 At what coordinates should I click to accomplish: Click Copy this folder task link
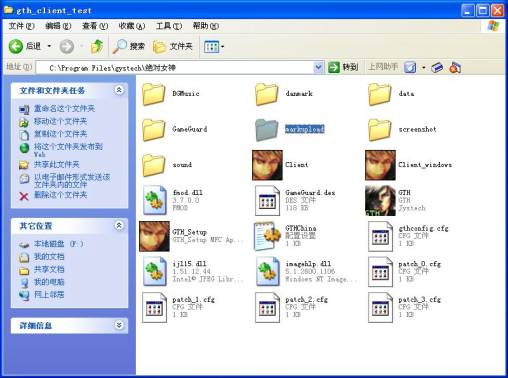coord(60,134)
